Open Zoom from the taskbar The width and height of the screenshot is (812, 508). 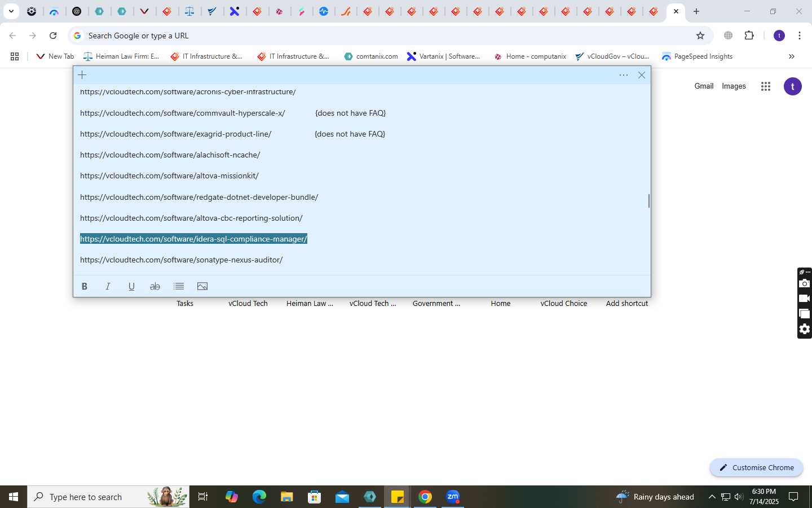point(453,497)
